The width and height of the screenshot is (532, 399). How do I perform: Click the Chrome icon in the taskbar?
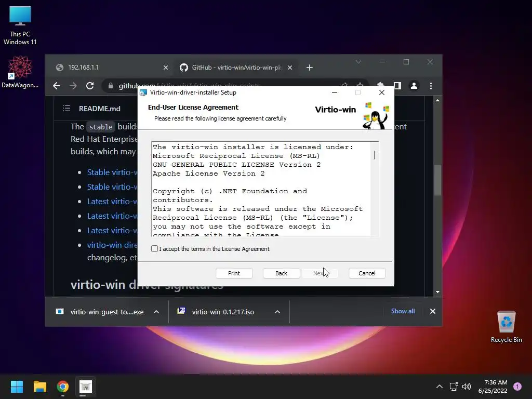tap(63, 387)
